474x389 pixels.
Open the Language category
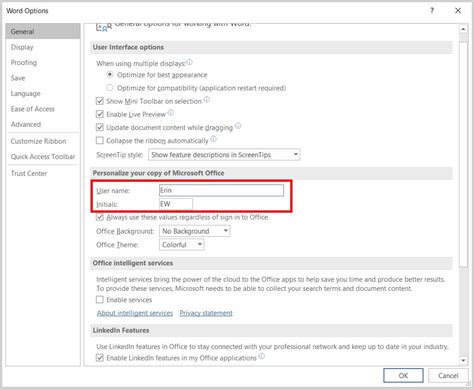43,93
